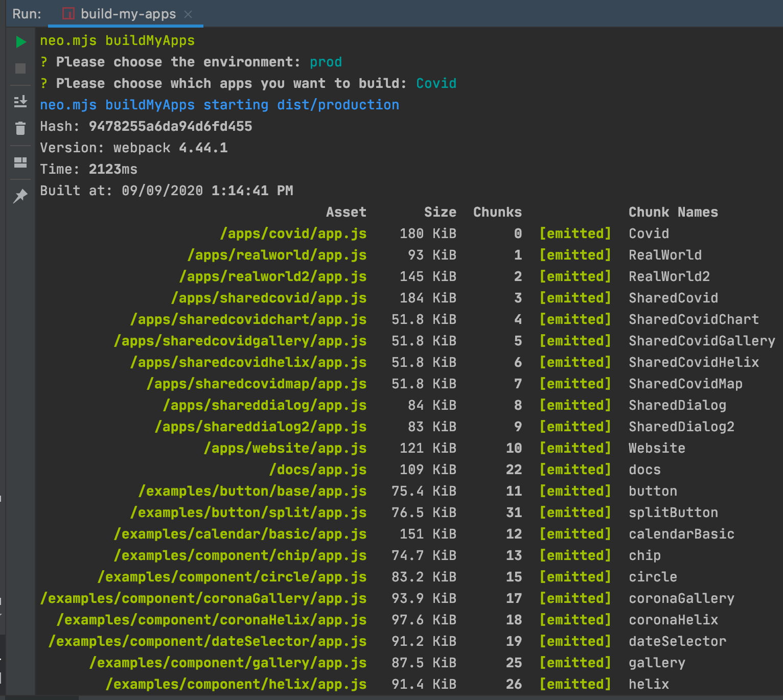Click the /examples/component/dateSelector/app.js path
This screenshot has width=783, height=700.
coord(208,641)
